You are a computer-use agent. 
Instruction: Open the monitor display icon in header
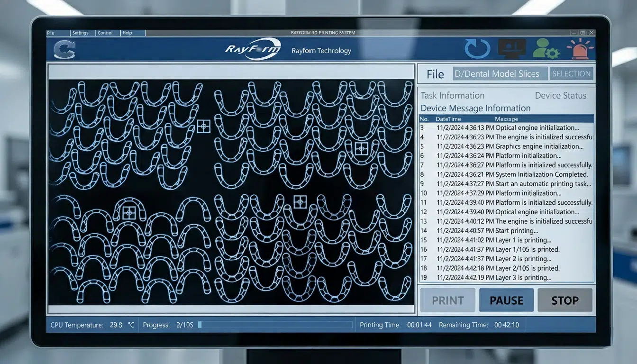tap(511, 49)
